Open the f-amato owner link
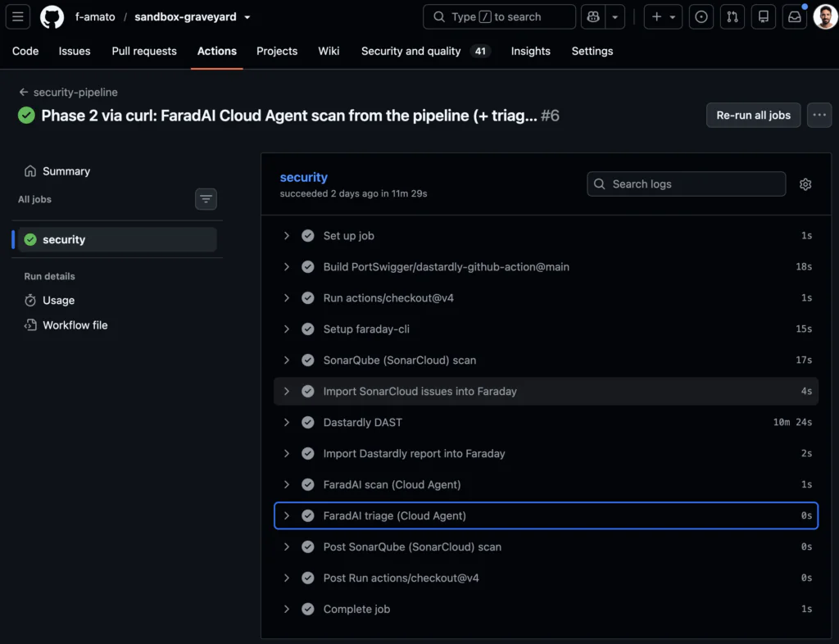Viewport: 839px width, 644px height. click(95, 17)
